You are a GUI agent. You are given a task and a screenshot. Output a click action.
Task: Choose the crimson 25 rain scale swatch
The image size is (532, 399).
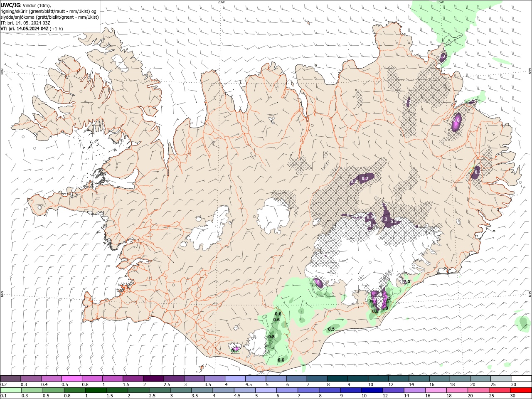(x=499, y=390)
